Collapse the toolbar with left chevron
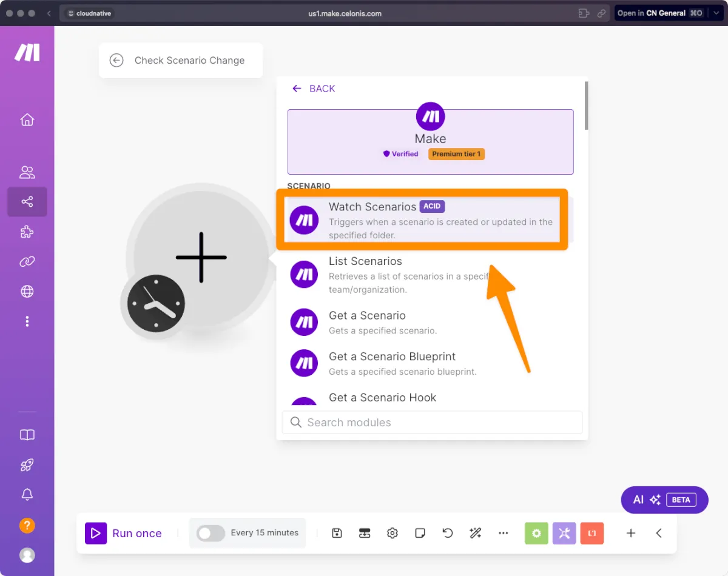The width and height of the screenshot is (728, 576). [659, 533]
